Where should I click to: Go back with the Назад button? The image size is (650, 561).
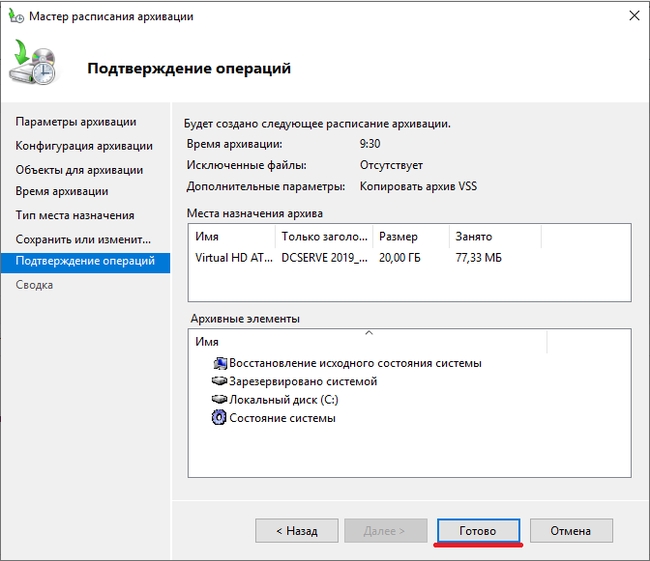click(295, 531)
